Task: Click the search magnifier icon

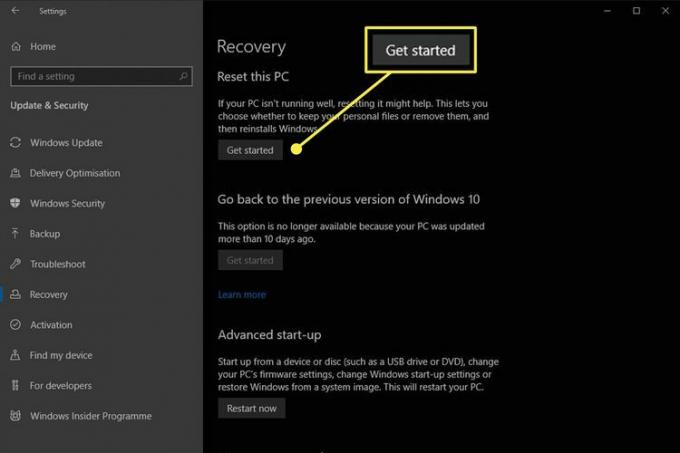Action: 183,76
